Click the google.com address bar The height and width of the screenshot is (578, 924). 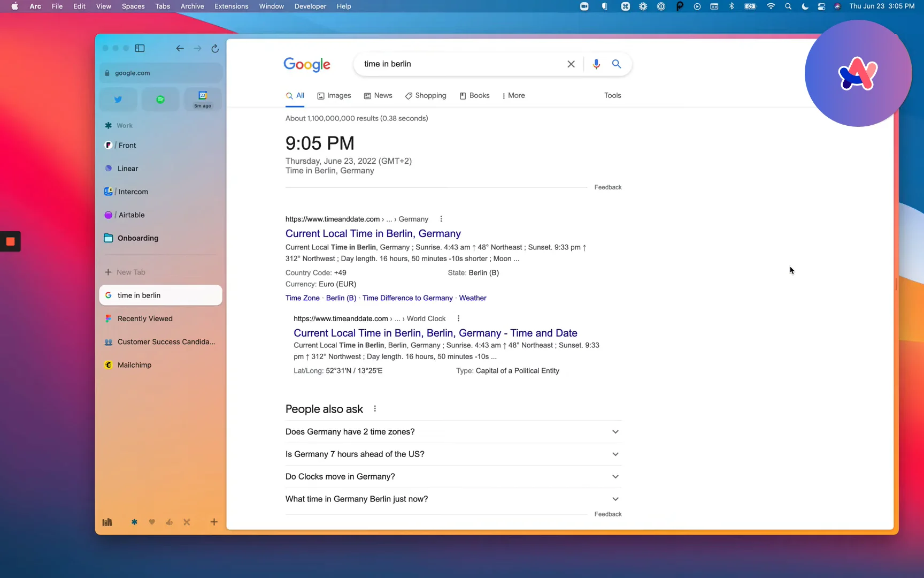(x=160, y=73)
